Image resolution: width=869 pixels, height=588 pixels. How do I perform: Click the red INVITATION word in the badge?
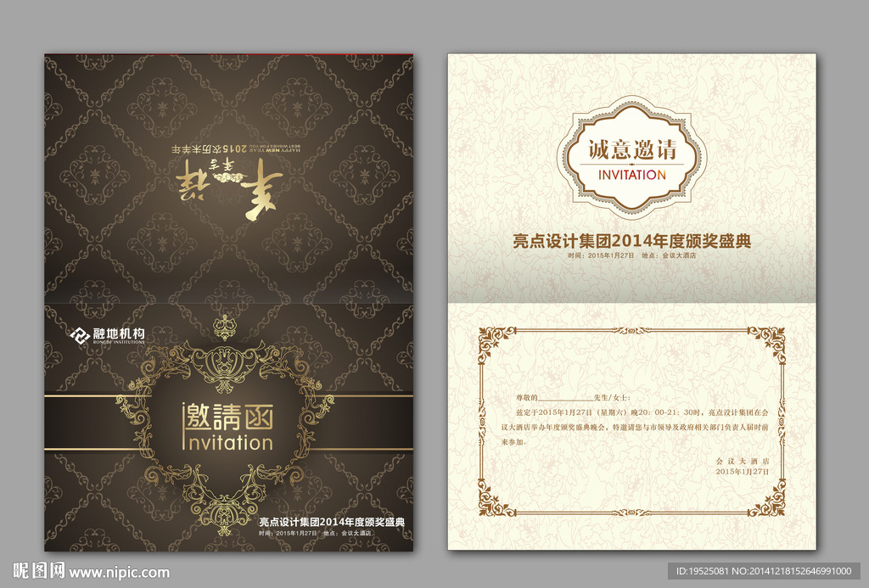pos(631,175)
